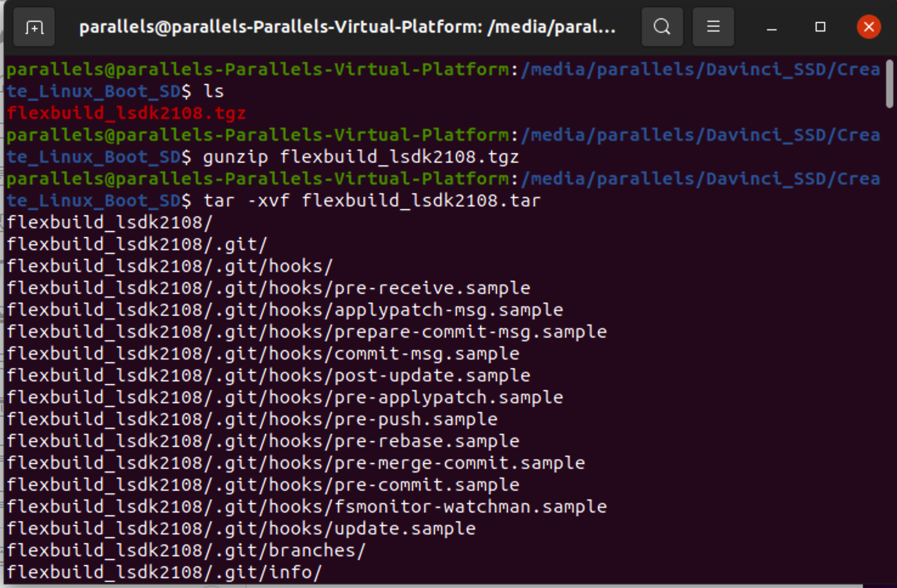Click the gunzip flexbuild_lsdk2108.tgz command
Screen dimensions: 897x588
tap(360, 157)
